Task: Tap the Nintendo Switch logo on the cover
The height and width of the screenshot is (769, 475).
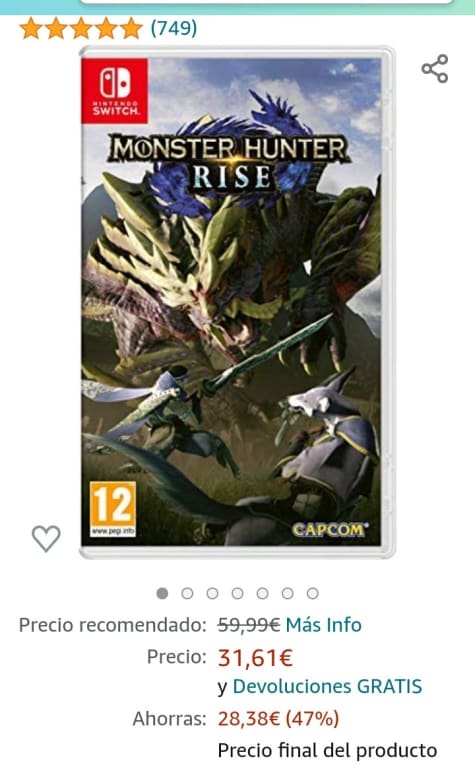Action: tap(115, 91)
